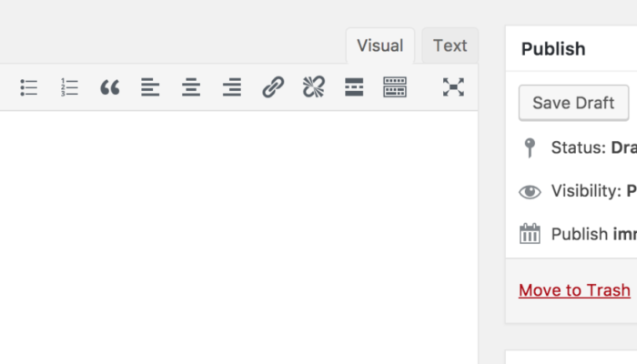Click the insert link icon

click(x=272, y=87)
